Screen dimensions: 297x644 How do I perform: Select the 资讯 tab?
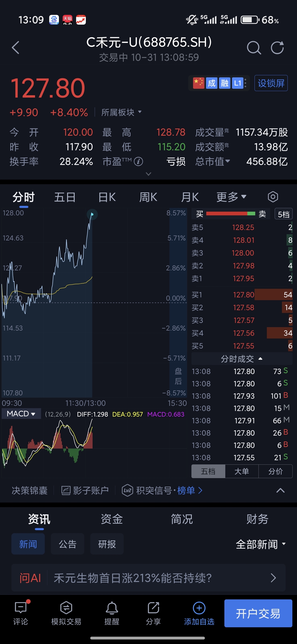(39, 519)
